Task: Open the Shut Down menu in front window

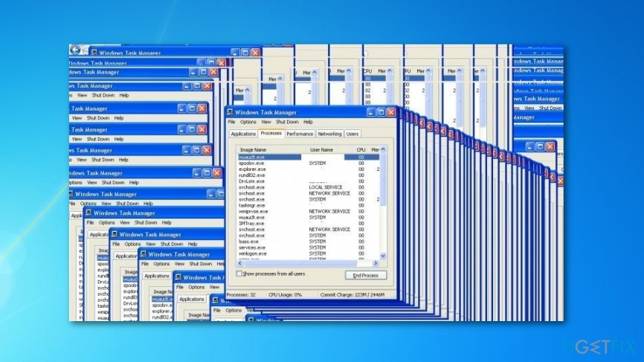Action: [x=287, y=122]
